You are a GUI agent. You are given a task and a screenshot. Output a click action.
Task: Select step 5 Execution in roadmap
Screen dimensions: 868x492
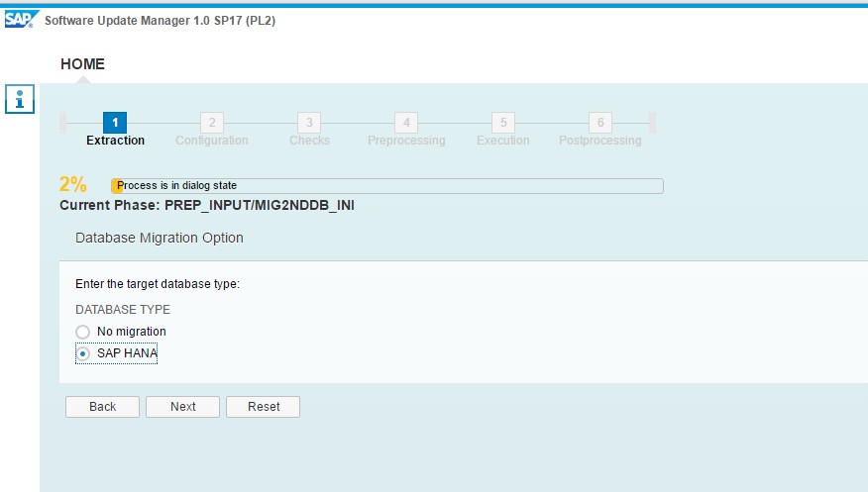click(503, 123)
